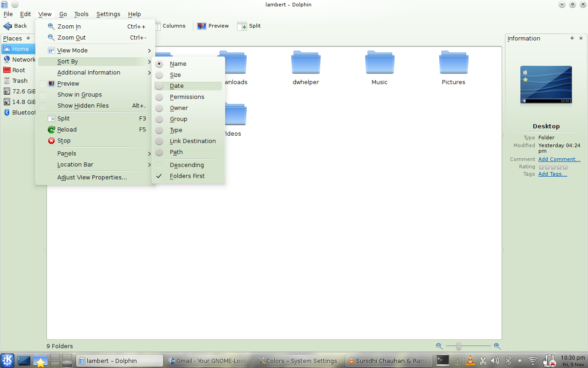Click the Preview toolbar button
This screenshot has width=588, height=368.
[213, 26]
